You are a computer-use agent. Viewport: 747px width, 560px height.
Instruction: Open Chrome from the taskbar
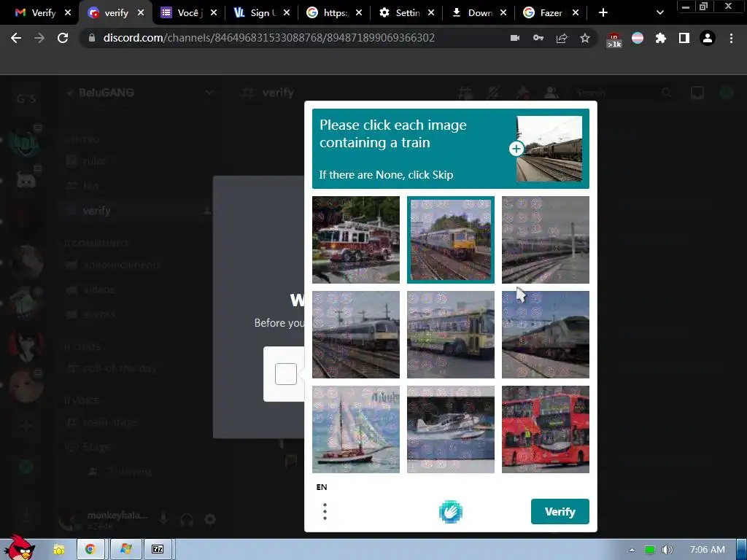90,550
